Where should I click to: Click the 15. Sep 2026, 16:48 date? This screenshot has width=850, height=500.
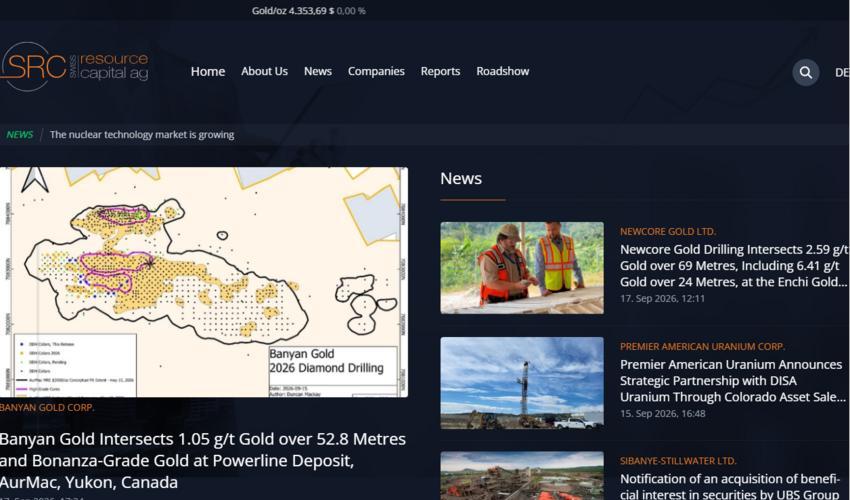coord(662,413)
